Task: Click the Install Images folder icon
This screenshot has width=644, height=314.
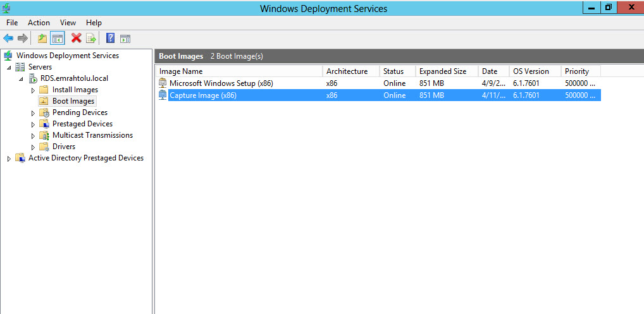Action: tap(44, 89)
